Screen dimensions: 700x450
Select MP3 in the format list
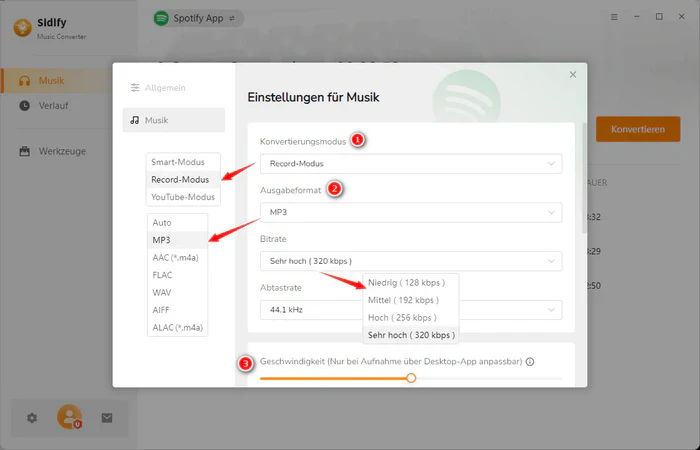click(x=177, y=240)
